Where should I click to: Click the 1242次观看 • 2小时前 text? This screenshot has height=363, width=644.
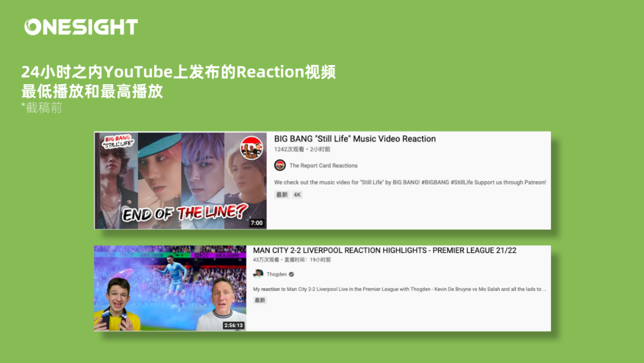coord(302,149)
